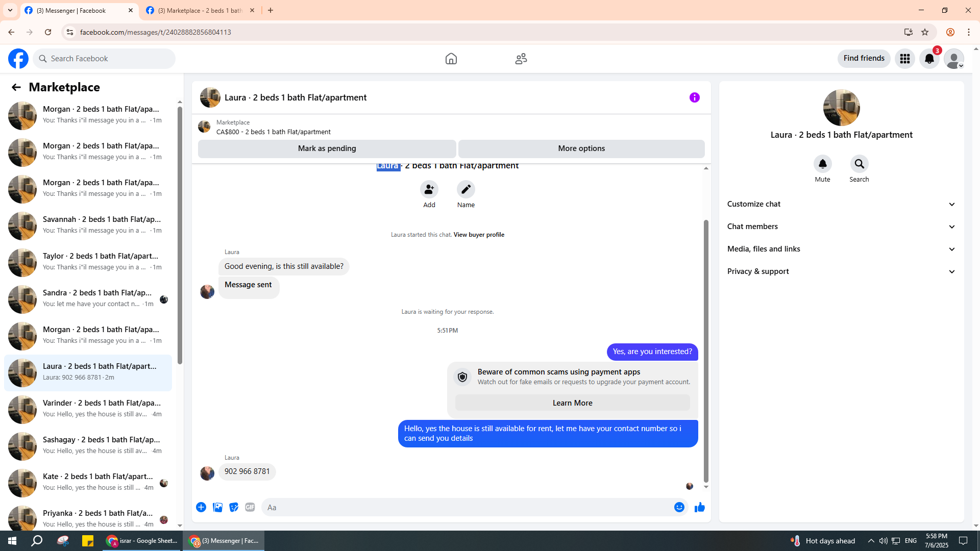Screen dimensions: 980x551
Task: Click the Hot days ahead weather widget
Action: tap(823, 541)
